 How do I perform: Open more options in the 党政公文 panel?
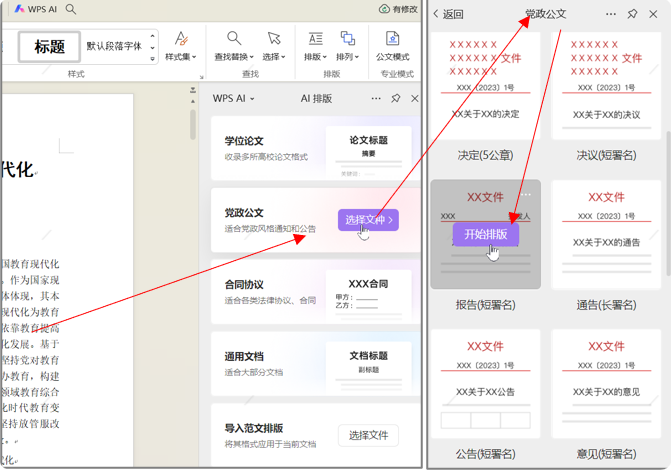click(x=611, y=14)
